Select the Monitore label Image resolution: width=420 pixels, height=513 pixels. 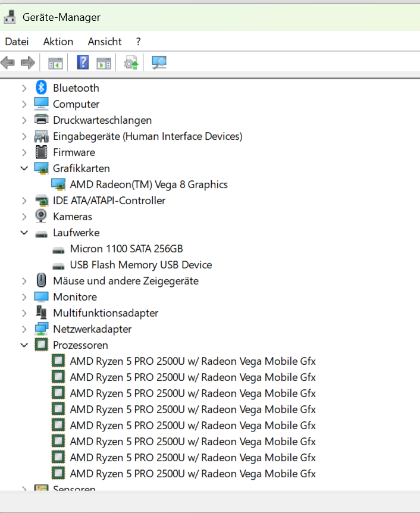coord(75,297)
